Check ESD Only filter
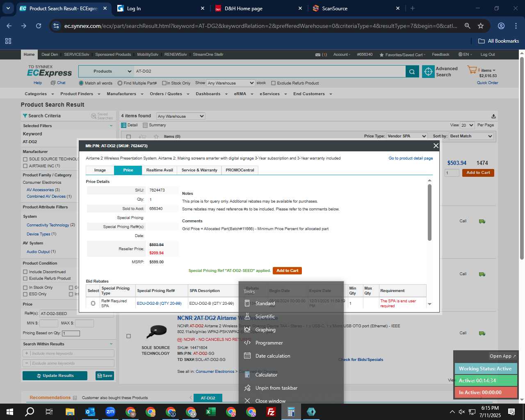This screenshot has width=525, height=420. (x=25, y=294)
